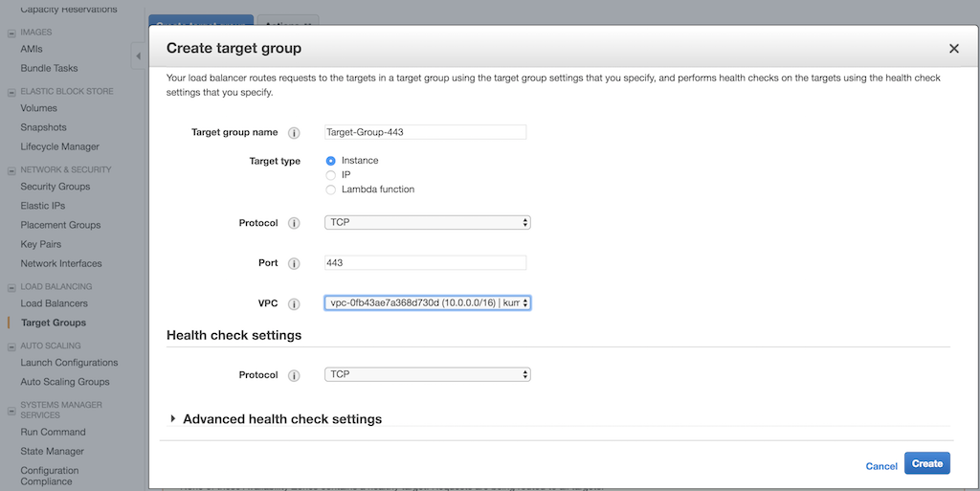980x491 pixels.
Task: Open Lifecycle Manager
Action: pyautogui.click(x=60, y=146)
